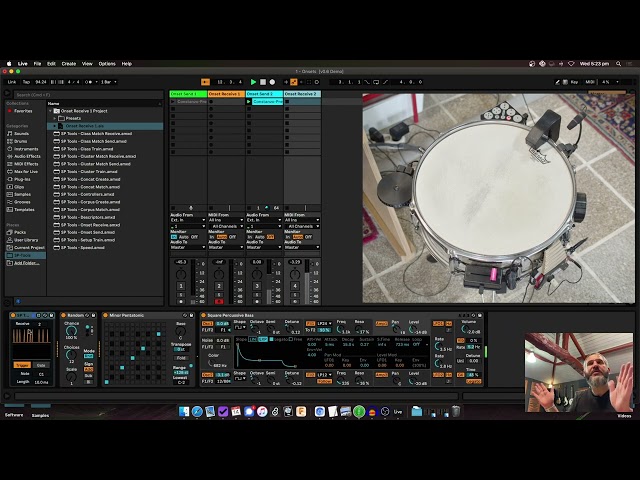Stop the transport playback
This screenshot has width=640, height=480.
tap(263, 82)
